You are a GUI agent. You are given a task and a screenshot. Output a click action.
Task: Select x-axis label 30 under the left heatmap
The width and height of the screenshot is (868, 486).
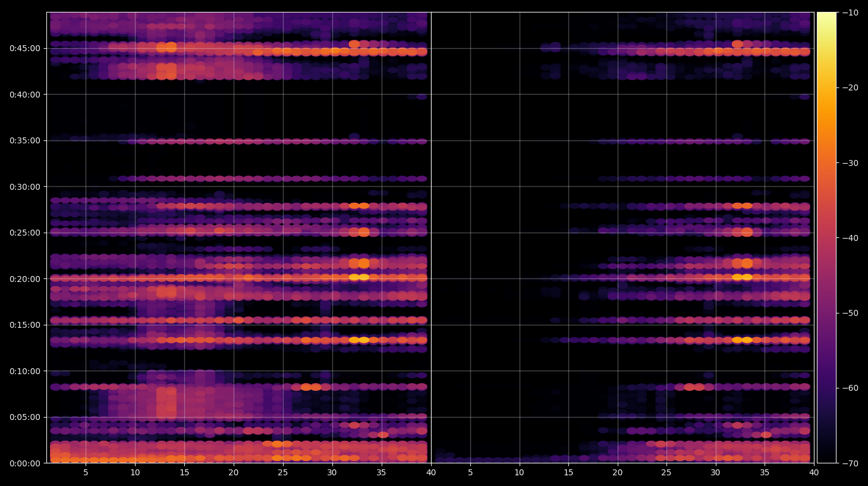coord(332,473)
